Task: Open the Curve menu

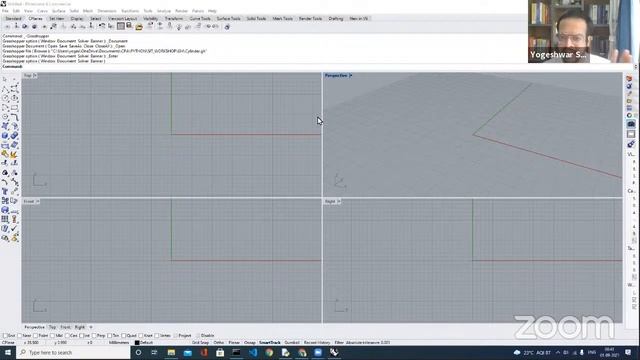Action: [42, 11]
